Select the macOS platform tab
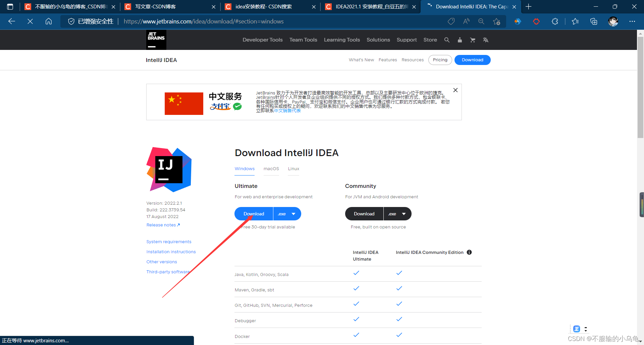Image resolution: width=644 pixels, height=345 pixels. pyautogui.click(x=271, y=169)
